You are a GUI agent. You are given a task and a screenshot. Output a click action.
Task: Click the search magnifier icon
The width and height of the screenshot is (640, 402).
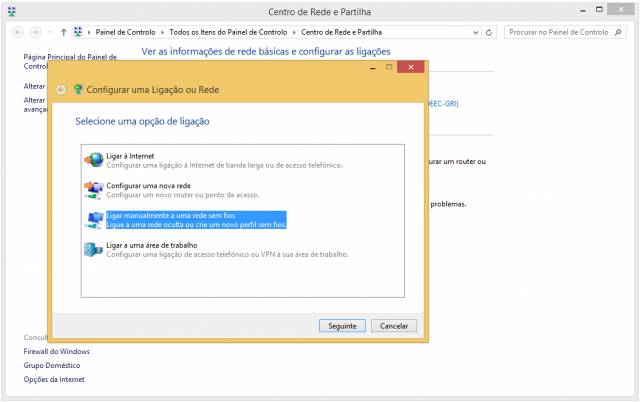(618, 32)
